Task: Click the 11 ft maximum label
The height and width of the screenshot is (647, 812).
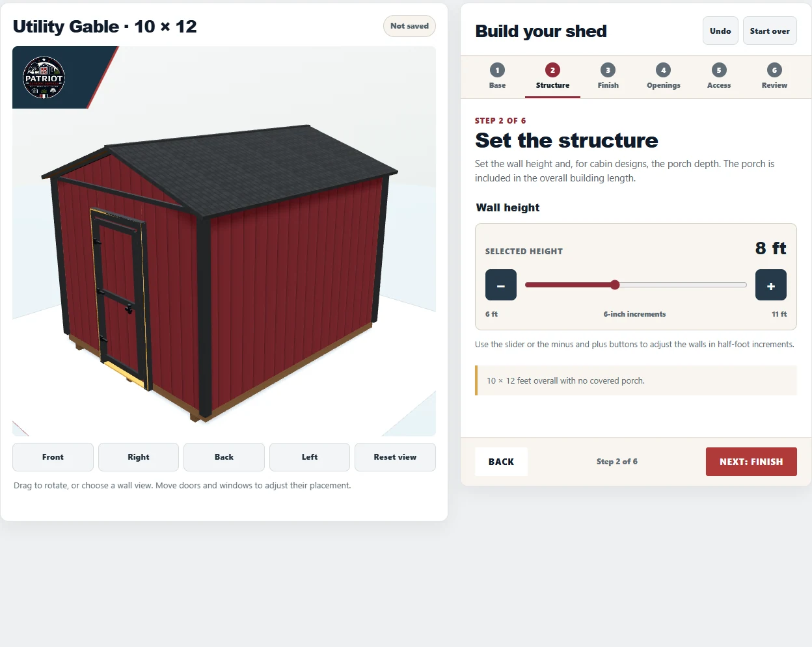Action: click(x=779, y=314)
